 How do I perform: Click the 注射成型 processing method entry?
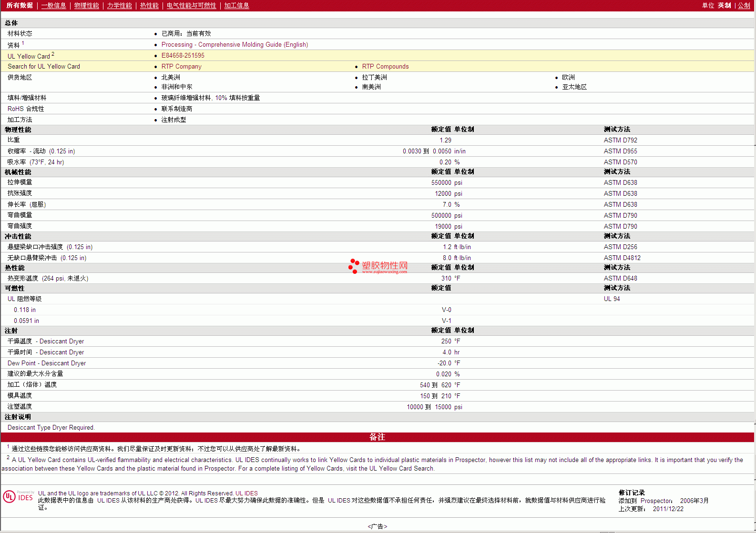click(x=174, y=120)
